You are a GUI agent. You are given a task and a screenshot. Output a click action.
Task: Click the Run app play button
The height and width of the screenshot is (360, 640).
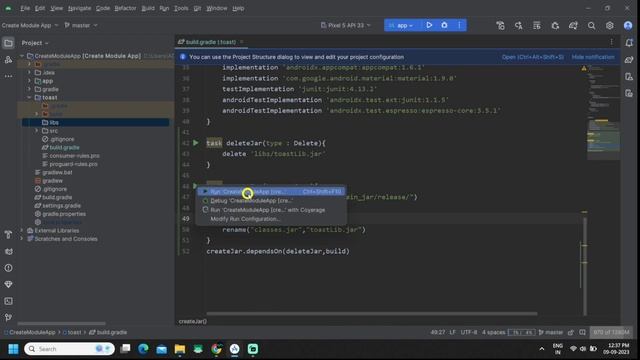point(429,25)
